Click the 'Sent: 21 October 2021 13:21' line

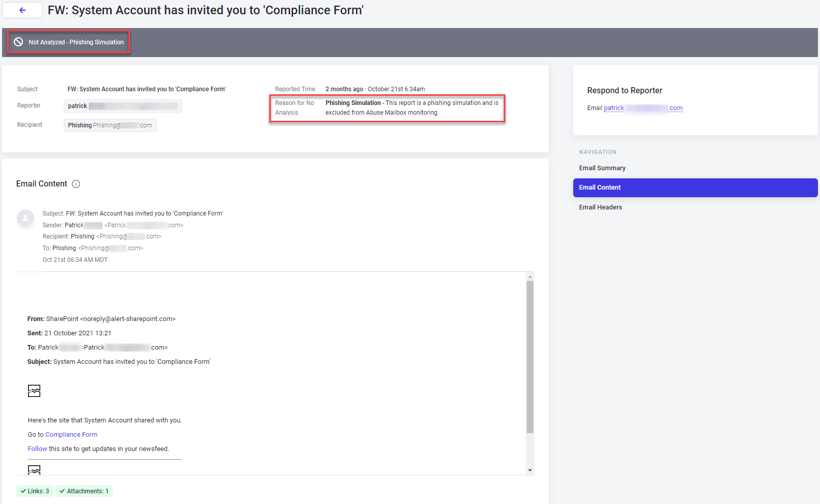[69, 333]
